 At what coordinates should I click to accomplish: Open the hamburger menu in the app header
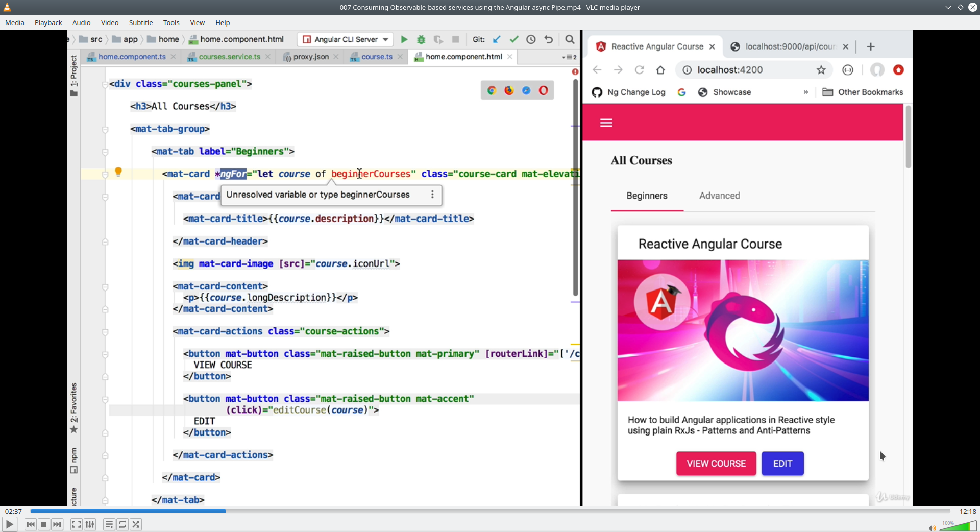[x=606, y=123]
